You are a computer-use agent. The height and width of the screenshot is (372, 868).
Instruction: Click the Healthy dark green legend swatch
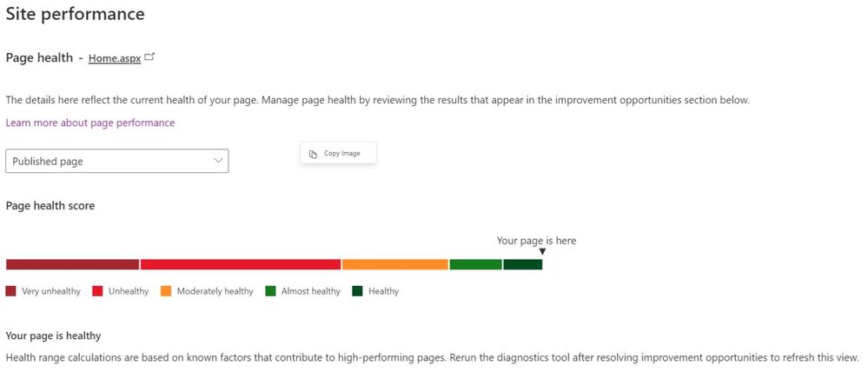pyautogui.click(x=358, y=291)
